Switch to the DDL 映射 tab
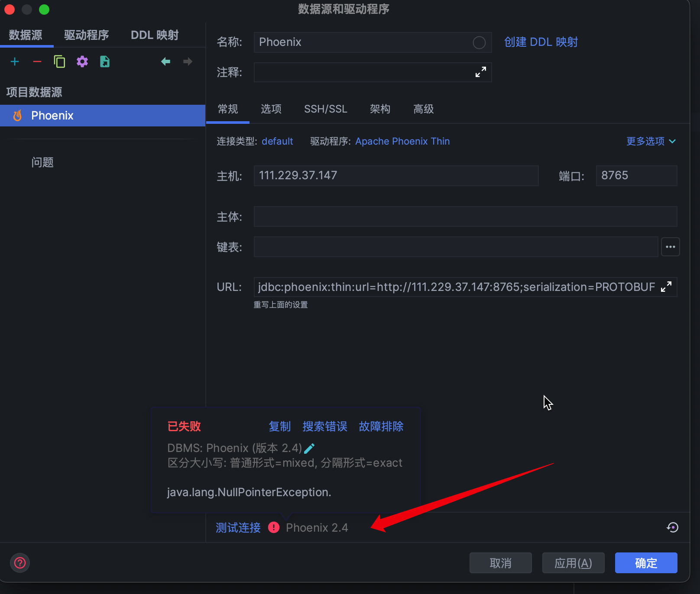The height and width of the screenshot is (594, 700). (155, 35)
